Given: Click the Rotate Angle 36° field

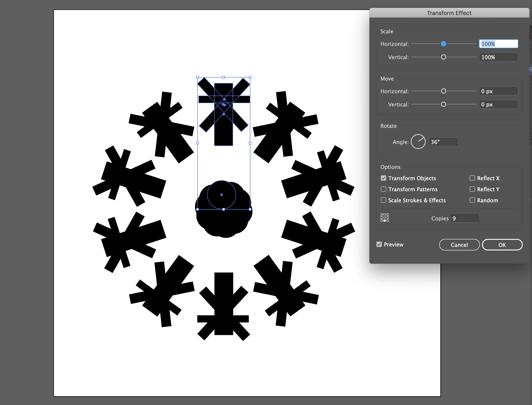Looking at the screenshot, I should [443, 142].
